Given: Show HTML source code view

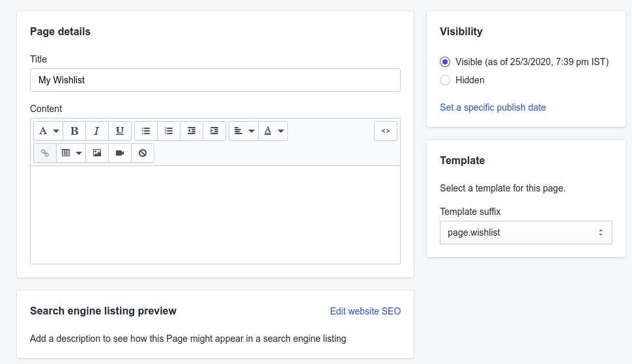Looking at the screenshot, I should point(386,131).
